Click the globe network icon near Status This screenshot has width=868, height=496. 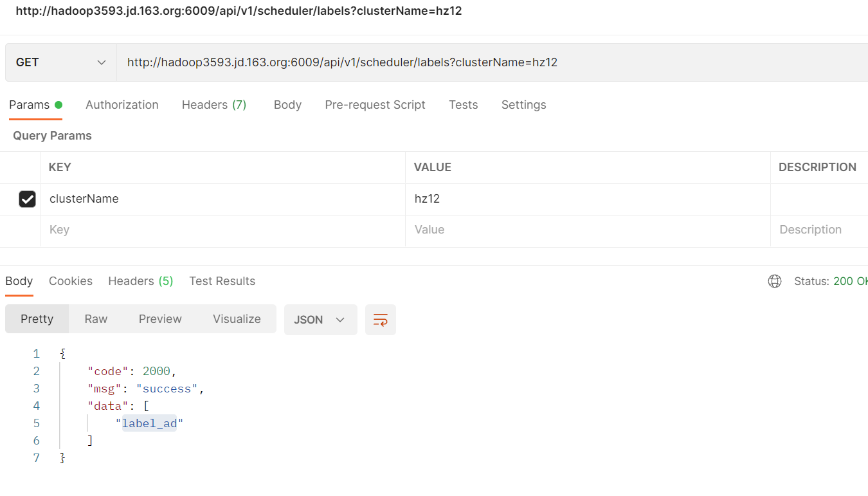click(x=775, y=281)
